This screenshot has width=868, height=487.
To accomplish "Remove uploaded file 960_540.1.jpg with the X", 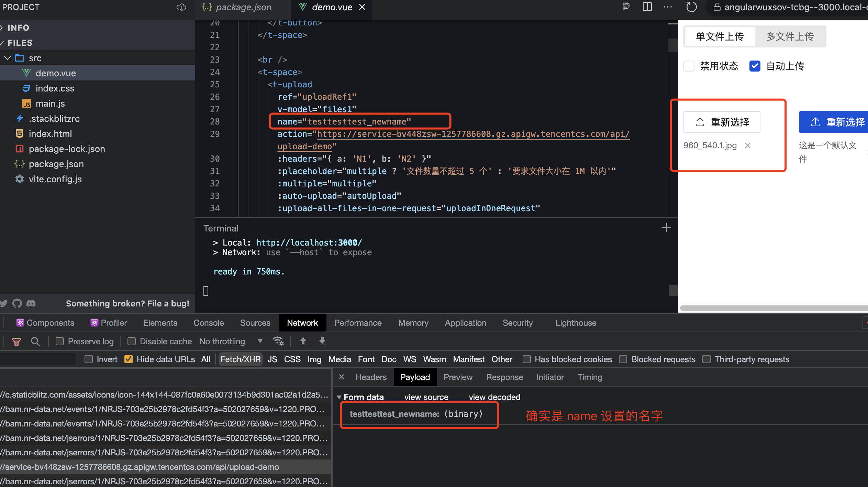I will point(748,145).
